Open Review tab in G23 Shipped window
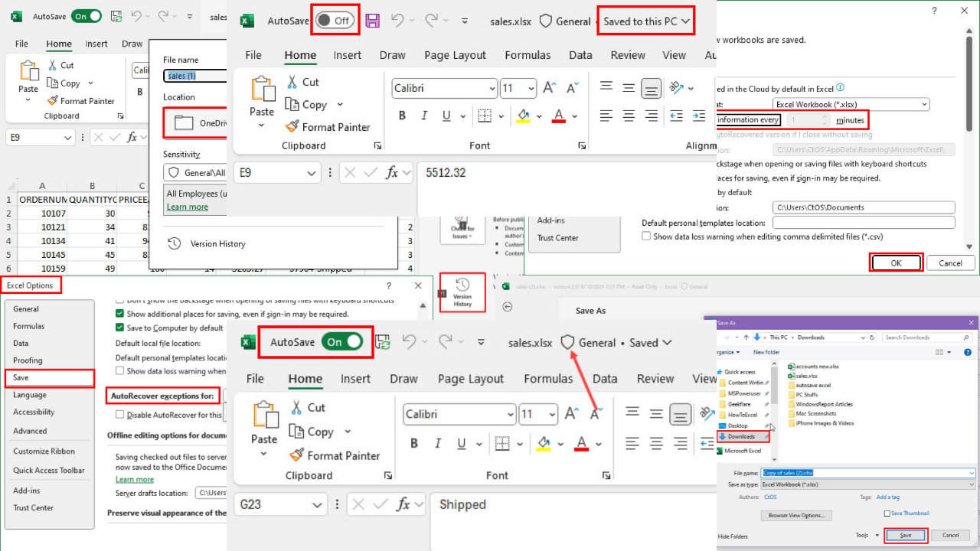The width and height of the screenshot is (980, 551). (x=655, y=379)
